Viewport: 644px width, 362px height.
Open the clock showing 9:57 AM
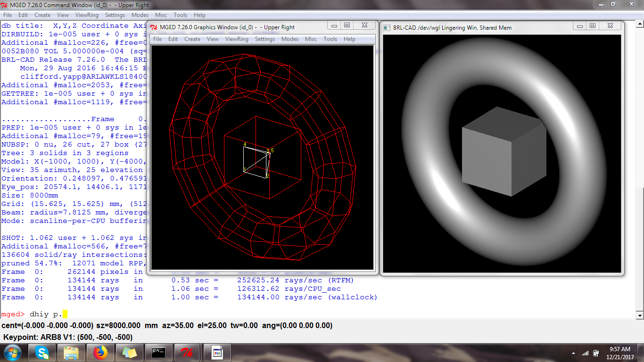[x=620, y=353]
